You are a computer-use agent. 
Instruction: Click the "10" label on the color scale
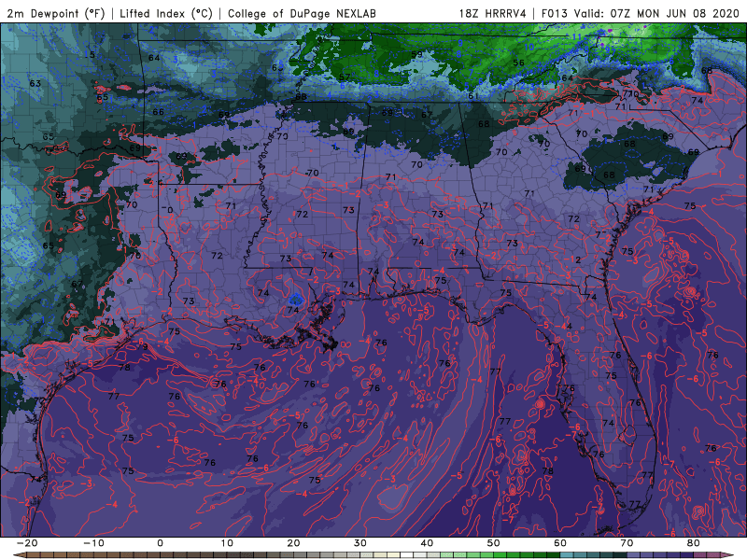tap(227, 543)
